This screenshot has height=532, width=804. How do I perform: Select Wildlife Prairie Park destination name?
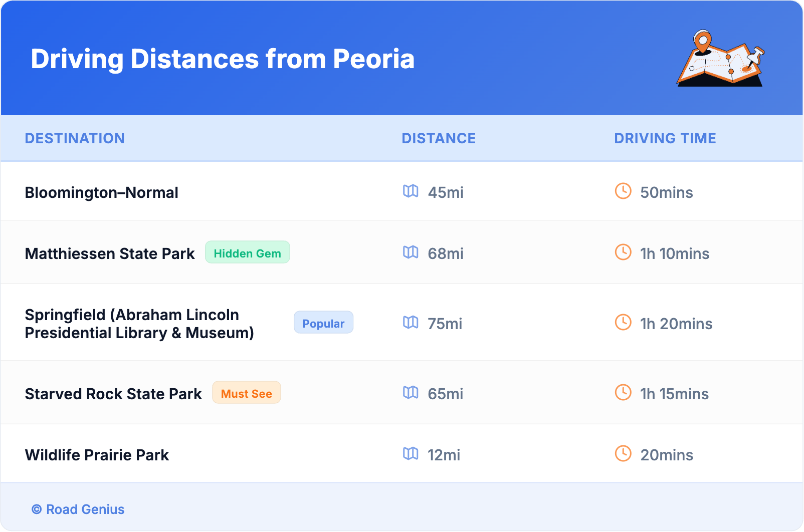click(97, 455)
